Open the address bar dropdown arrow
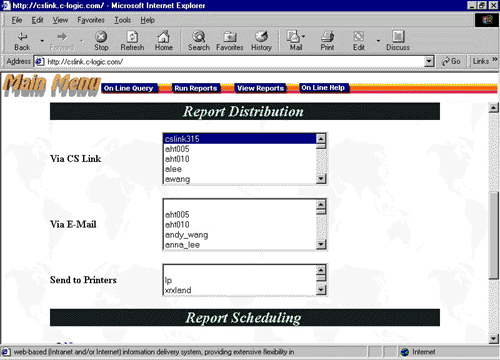The image size is (500, 360). click(x=429, y=62)
